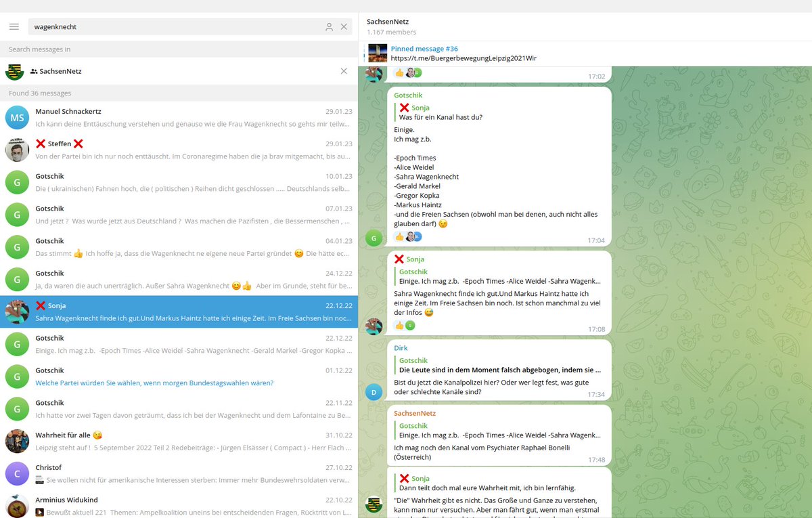
Task: Remove the SachsenNetz search filter
Action: [x=344, y=71]
